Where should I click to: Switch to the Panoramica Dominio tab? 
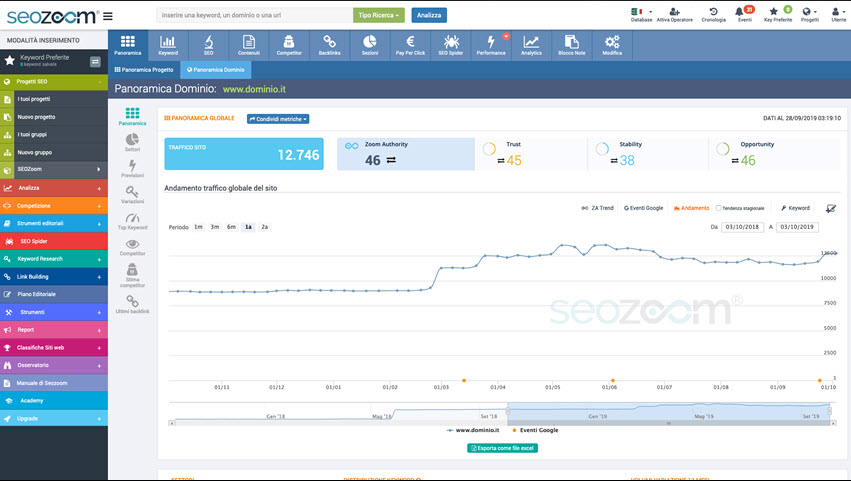pyautogui.click(x=215, y=70)
